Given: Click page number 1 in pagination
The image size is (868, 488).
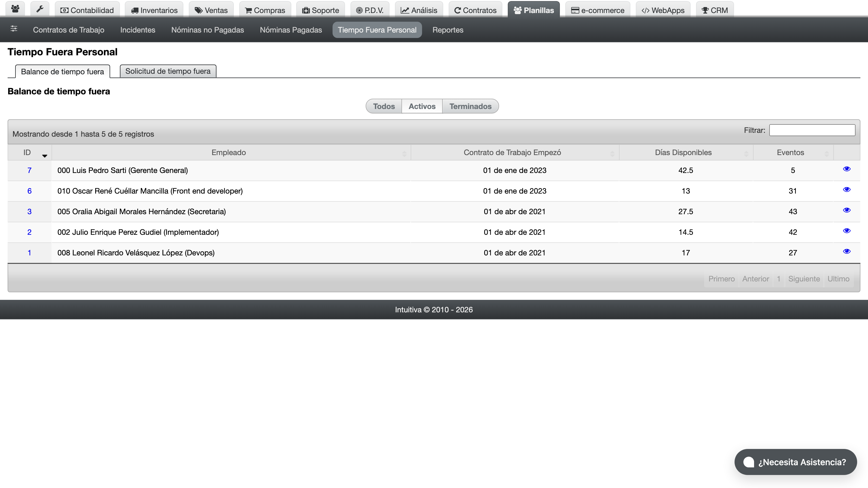Looking at the screenshot, I should coord(778,279).
